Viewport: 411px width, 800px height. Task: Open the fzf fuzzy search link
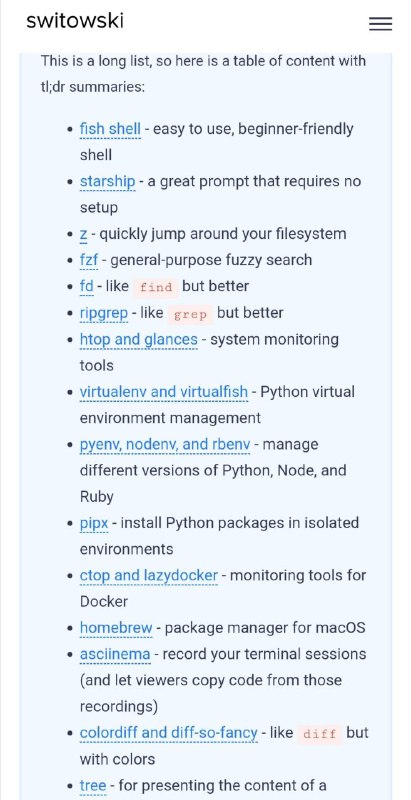pos(89,260)
